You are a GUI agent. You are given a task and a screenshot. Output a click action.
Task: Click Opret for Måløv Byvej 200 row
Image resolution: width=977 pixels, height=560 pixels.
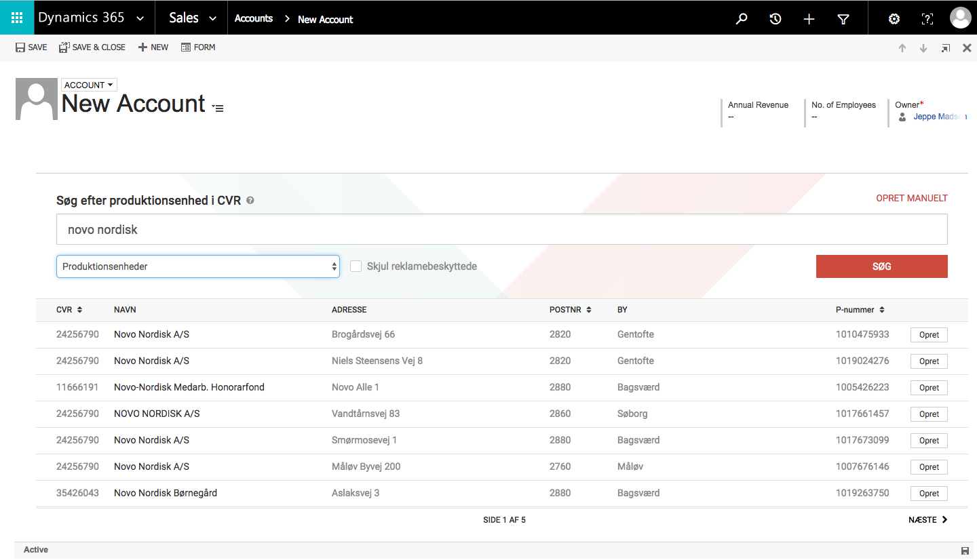tap(929, 467)
